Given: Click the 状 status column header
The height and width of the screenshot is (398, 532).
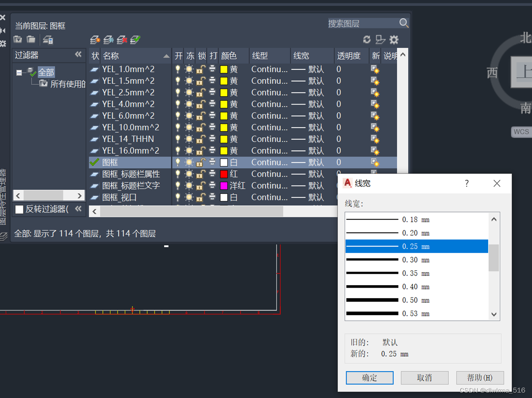Looking at the screenshot, I should (95, 56).
